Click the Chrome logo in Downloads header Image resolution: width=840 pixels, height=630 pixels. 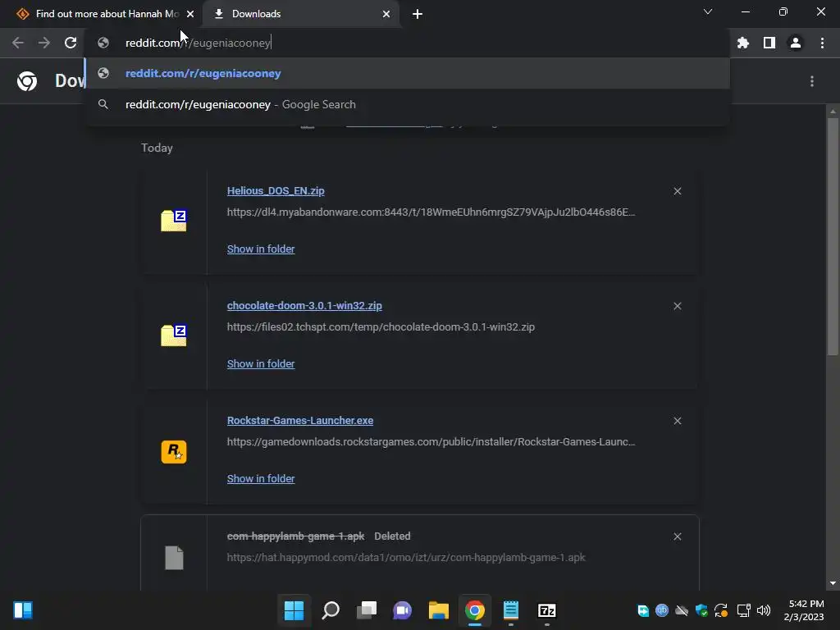click(x=27, y=81)
